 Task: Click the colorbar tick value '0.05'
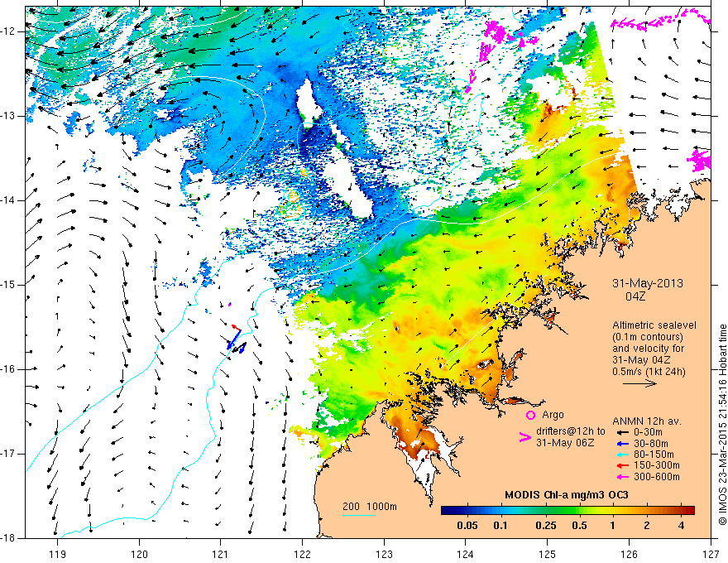pos(467,526)
